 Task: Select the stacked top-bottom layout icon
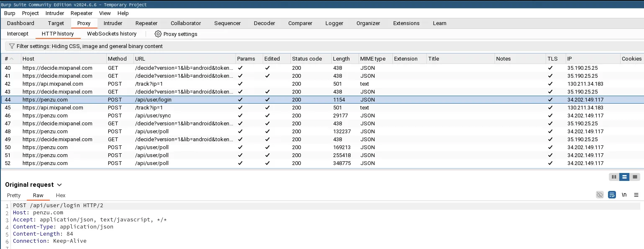pyautogui.click(x=624, y=177)
